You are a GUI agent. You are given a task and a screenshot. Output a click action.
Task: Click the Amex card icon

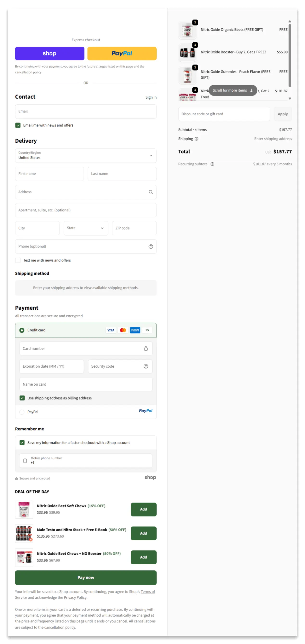135,330
